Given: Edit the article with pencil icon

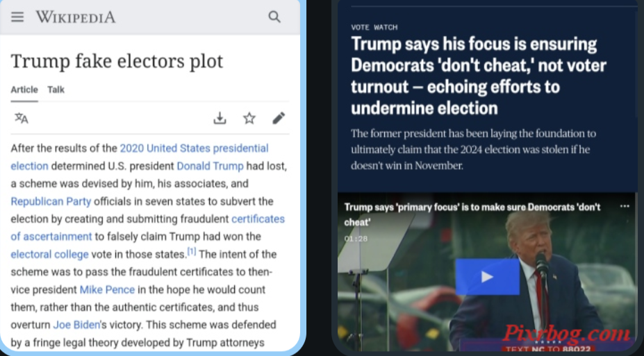Looking at the screenshot, I should point(279,118).
